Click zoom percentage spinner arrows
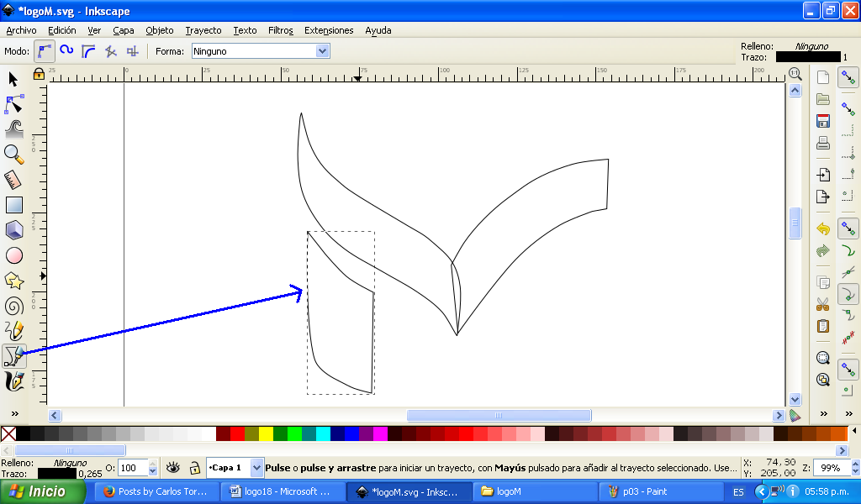The width and height of the screenshot is (861, 504). tap(855, 468)
